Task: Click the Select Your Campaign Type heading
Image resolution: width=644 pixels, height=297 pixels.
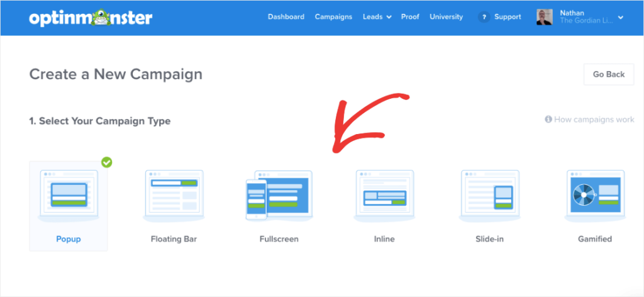Action: tap(100, 121)
